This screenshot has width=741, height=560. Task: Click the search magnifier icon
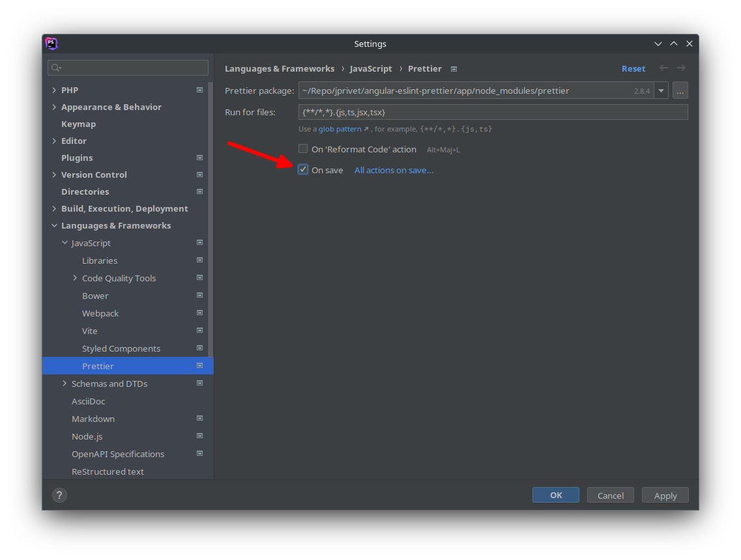pos(56,68)
